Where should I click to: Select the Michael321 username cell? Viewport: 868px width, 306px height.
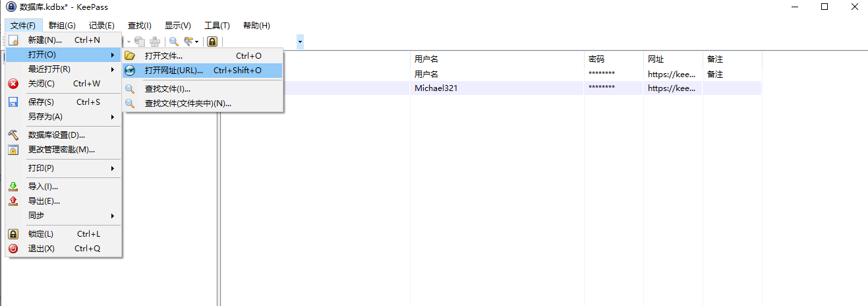click(436, 88)
